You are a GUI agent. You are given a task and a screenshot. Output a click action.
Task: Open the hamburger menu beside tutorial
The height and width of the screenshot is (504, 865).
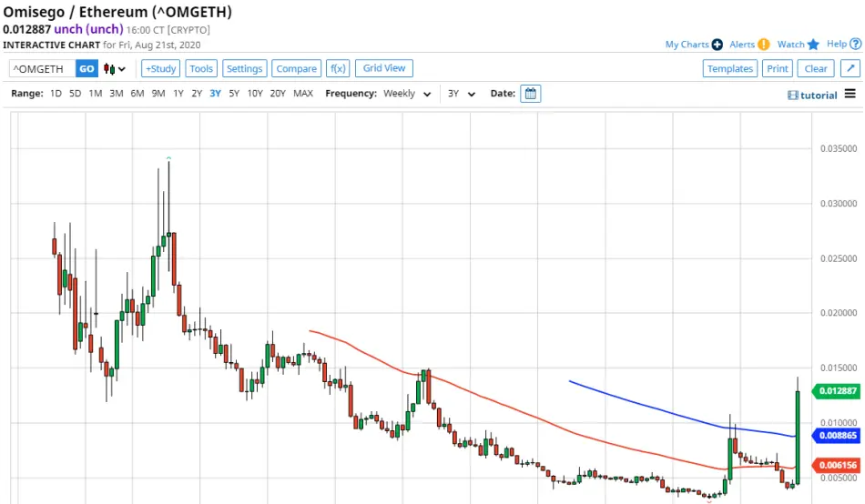click(x=850, y=94)
